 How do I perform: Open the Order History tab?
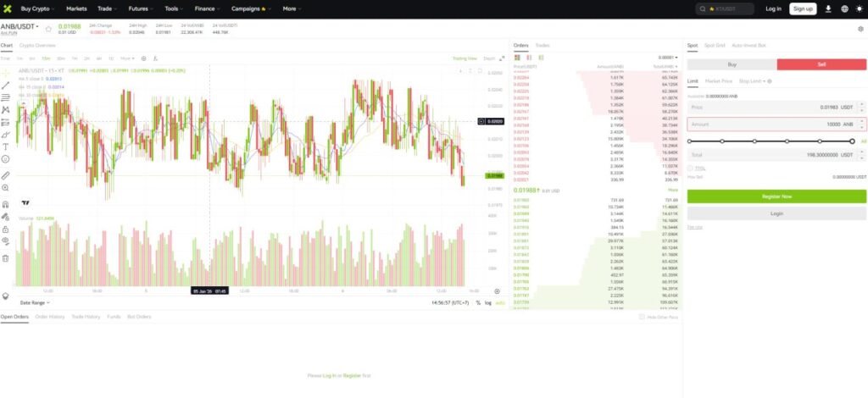pos(50,317)
